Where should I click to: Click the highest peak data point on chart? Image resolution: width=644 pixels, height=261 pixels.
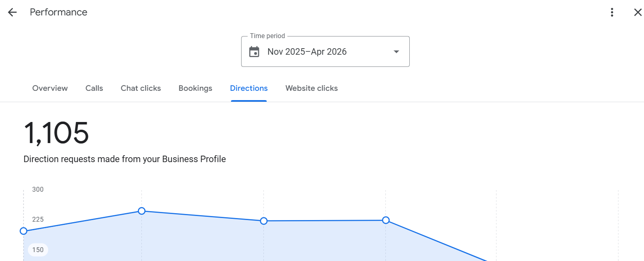[141, 211]
